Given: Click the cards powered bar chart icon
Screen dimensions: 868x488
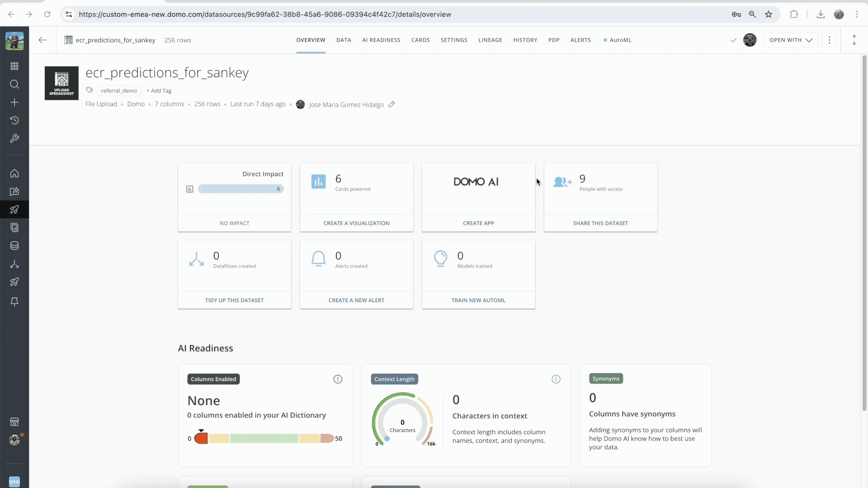Looking at the screenshot, I should (318, 182).
